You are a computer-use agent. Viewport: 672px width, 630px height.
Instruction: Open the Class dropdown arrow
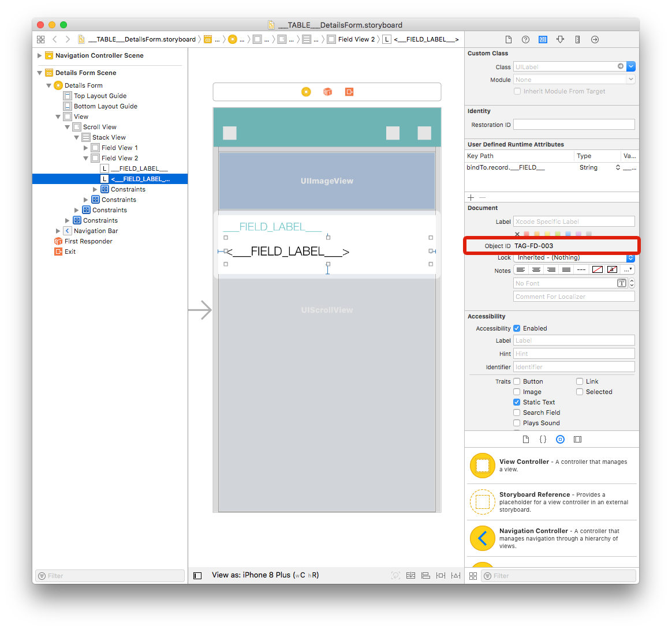click(631, 66)
